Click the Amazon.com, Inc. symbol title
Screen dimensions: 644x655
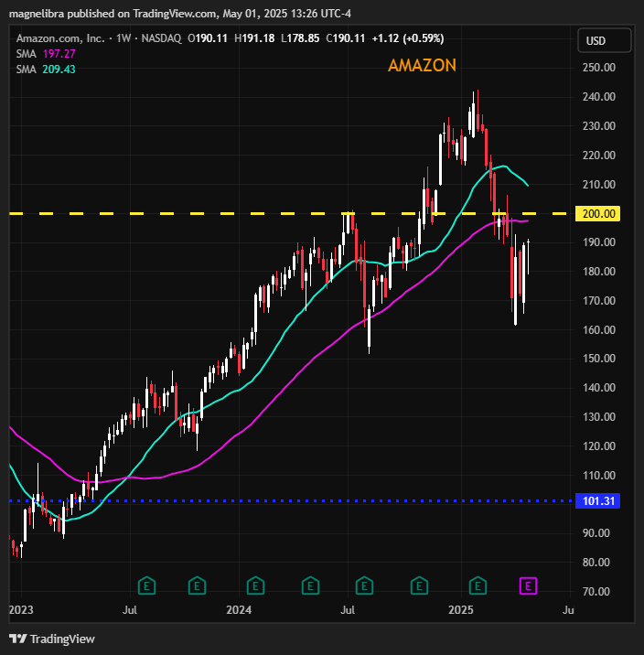coord(60,38)
